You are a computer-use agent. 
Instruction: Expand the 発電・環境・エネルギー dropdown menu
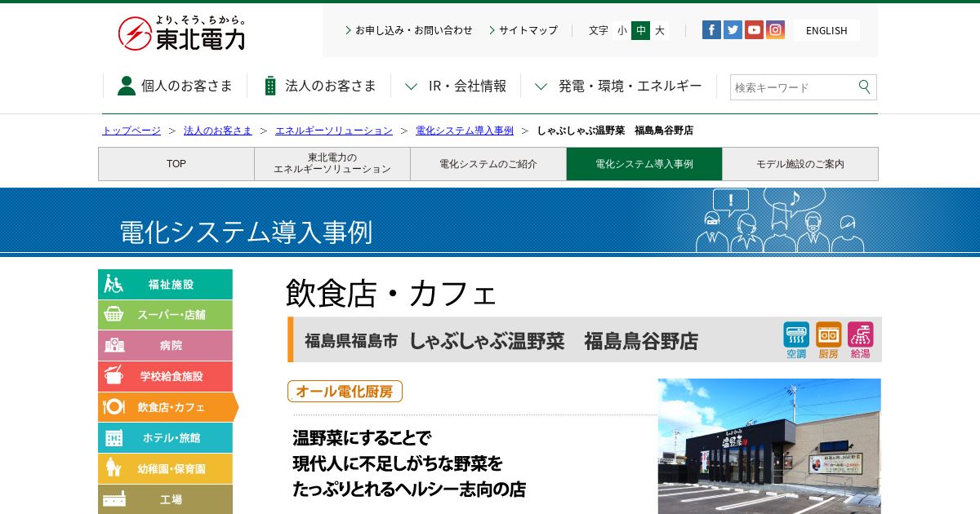click(618, 86)
